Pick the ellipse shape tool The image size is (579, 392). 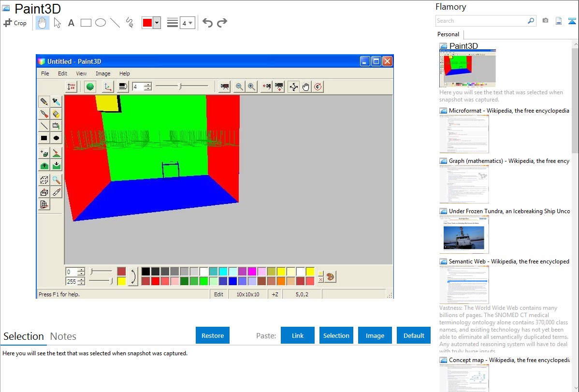tap(101, 23)
